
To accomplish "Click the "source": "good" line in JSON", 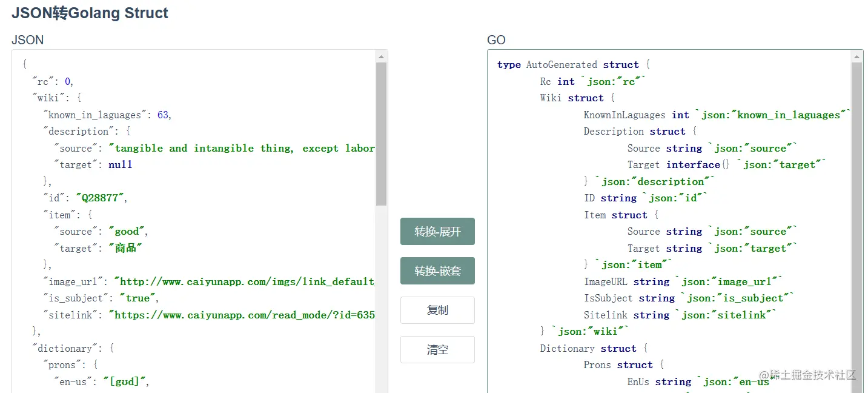I will click(x=101, y=231).
